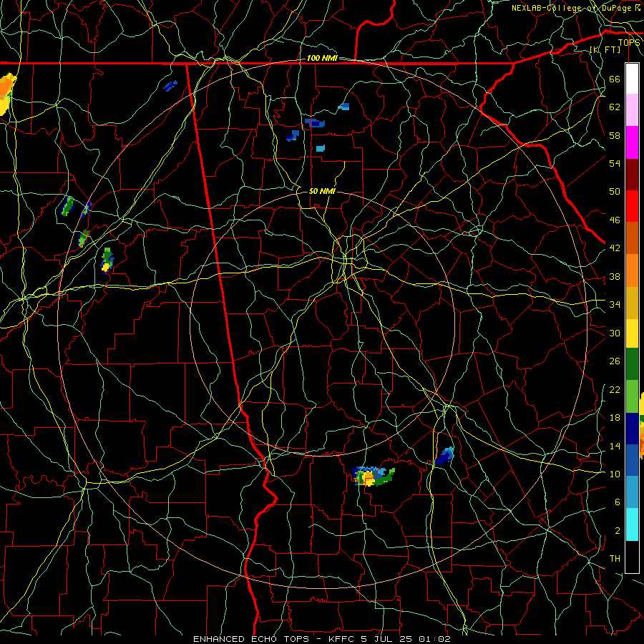Screen dimensions: 644x644
Task: Click the "[K FT]" units label
Action: coord(605,49)
